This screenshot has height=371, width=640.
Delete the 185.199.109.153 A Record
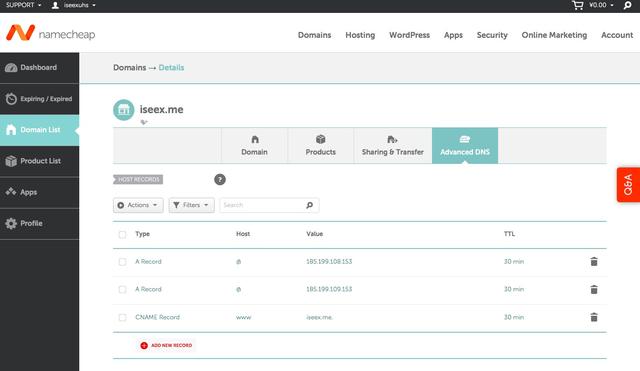[594, 289]
